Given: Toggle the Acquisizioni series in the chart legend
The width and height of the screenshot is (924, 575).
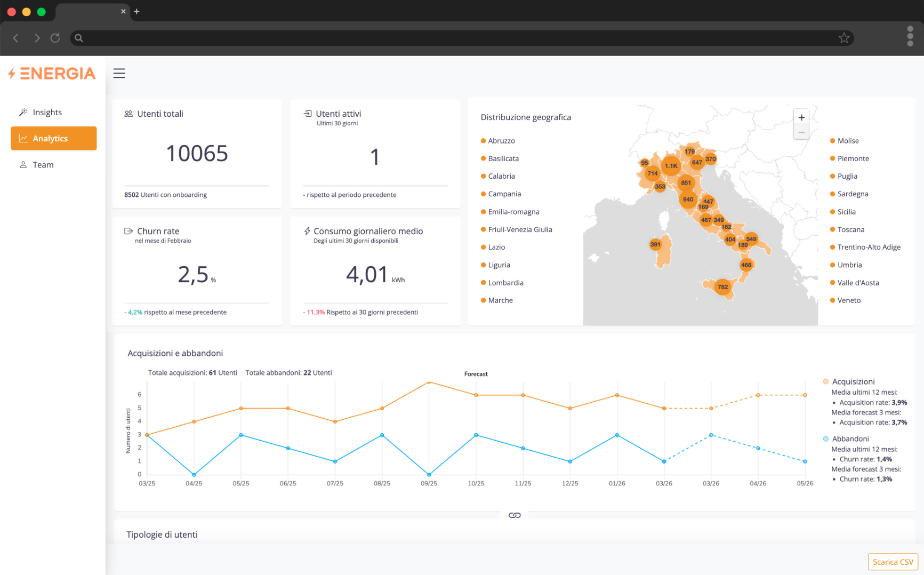Looking at the screenshot, I should pos(853,381).
